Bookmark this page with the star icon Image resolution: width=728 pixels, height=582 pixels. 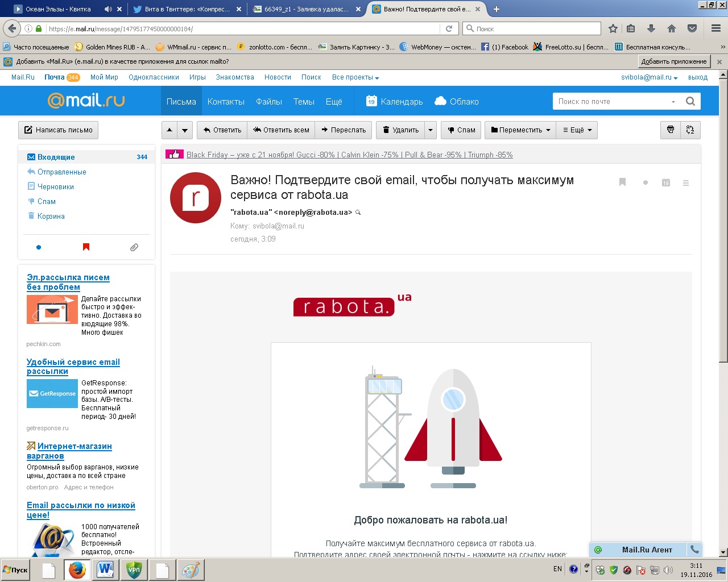coord(613,28)
